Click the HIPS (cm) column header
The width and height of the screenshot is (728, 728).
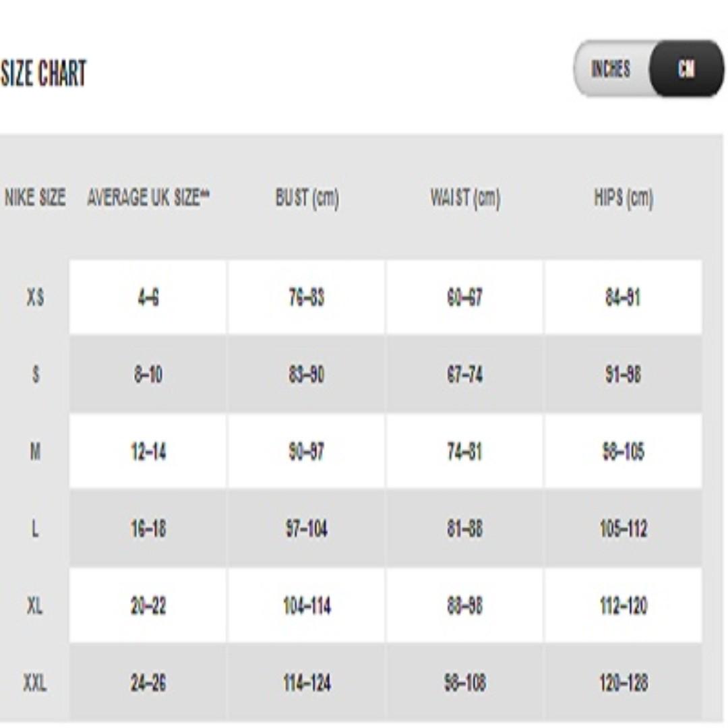[624, 198]
